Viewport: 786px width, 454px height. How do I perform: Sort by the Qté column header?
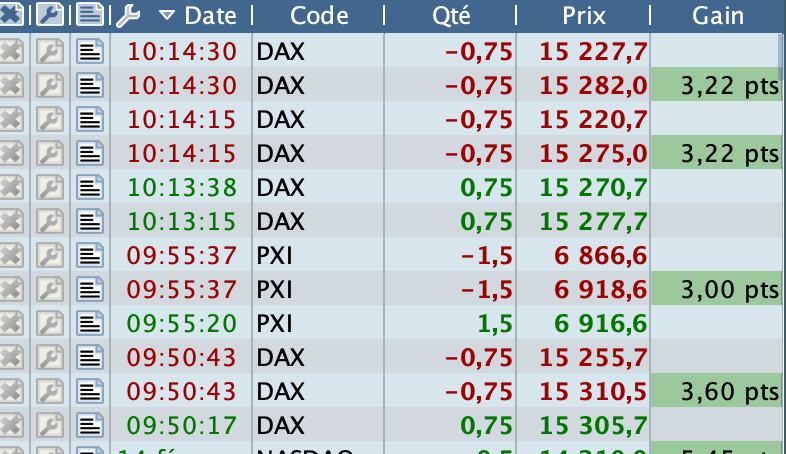450,16
